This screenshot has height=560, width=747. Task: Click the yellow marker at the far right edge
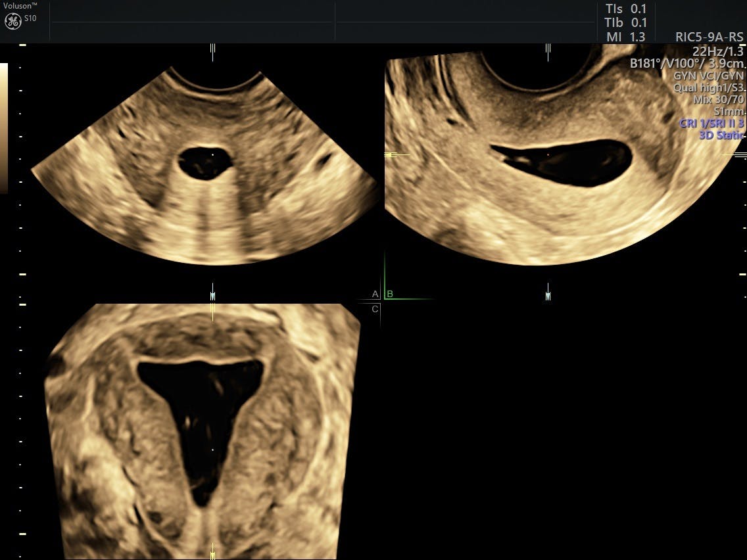(x=740, y=154)
